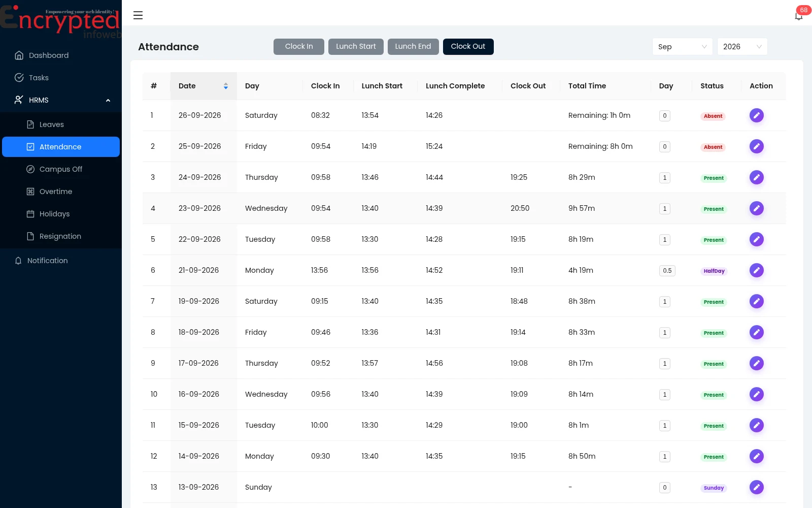The image size is (812, 508).
Task: Open notifications bell with 68 badge
Action: click(x=799, y=16)
